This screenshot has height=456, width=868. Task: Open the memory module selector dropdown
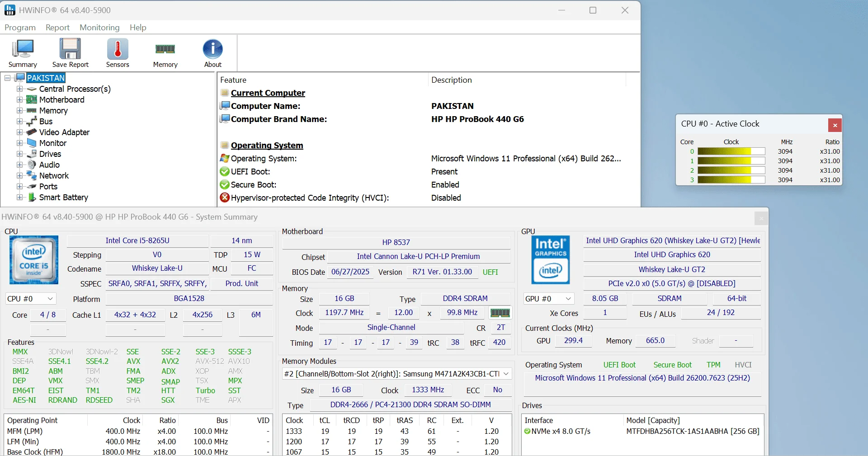505,374
